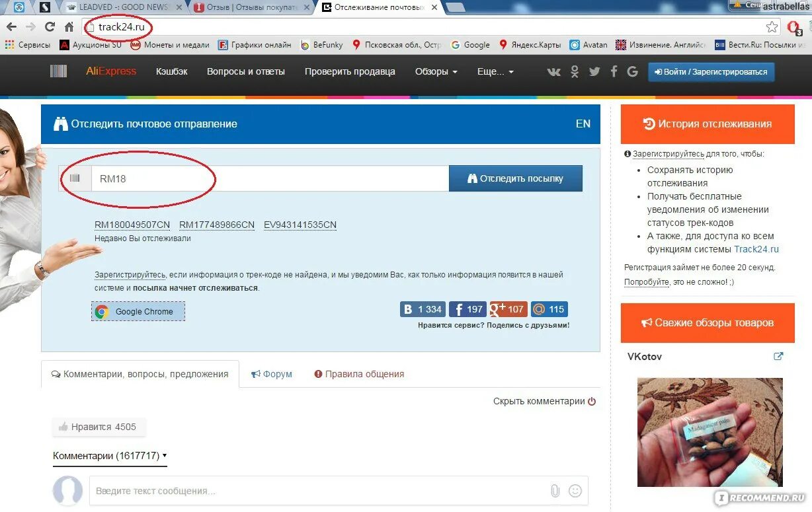Image resolution: width=812 pixels, height=512 pixels.
Task: Open VKotov review seed packet photo
Action: click(710, 432)
